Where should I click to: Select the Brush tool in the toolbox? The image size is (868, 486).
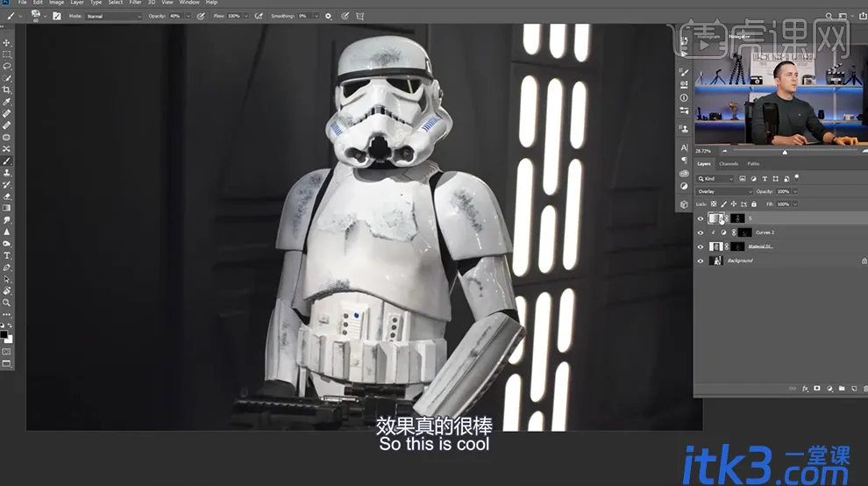pos(7,161)
